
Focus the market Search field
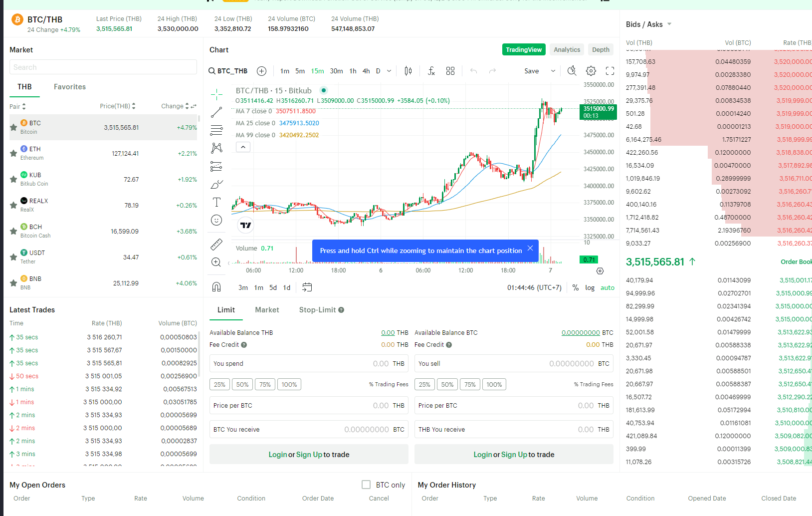tap(103, 67)
